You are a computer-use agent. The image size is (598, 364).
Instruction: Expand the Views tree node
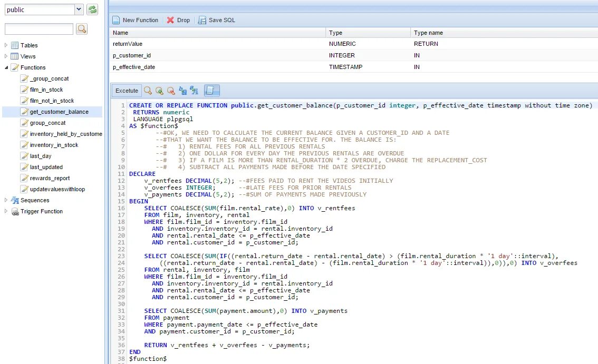tap(6, 56)
